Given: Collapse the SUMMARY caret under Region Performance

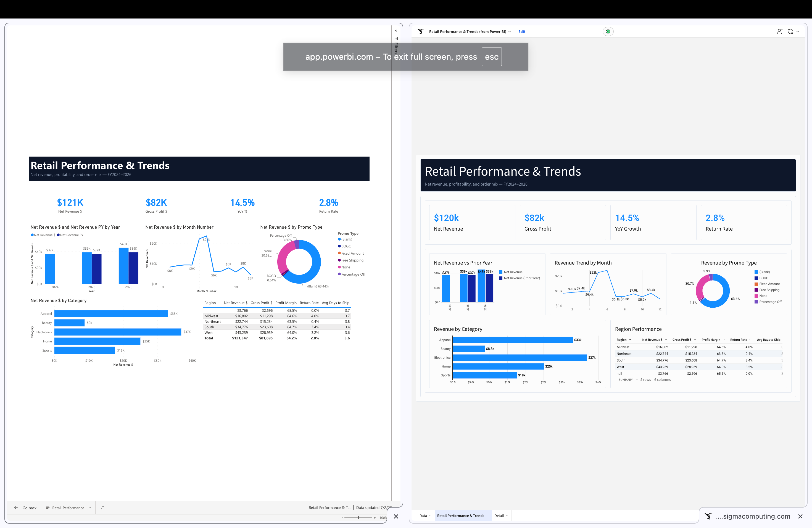Looking at the screenshot, I should [637, 380].
